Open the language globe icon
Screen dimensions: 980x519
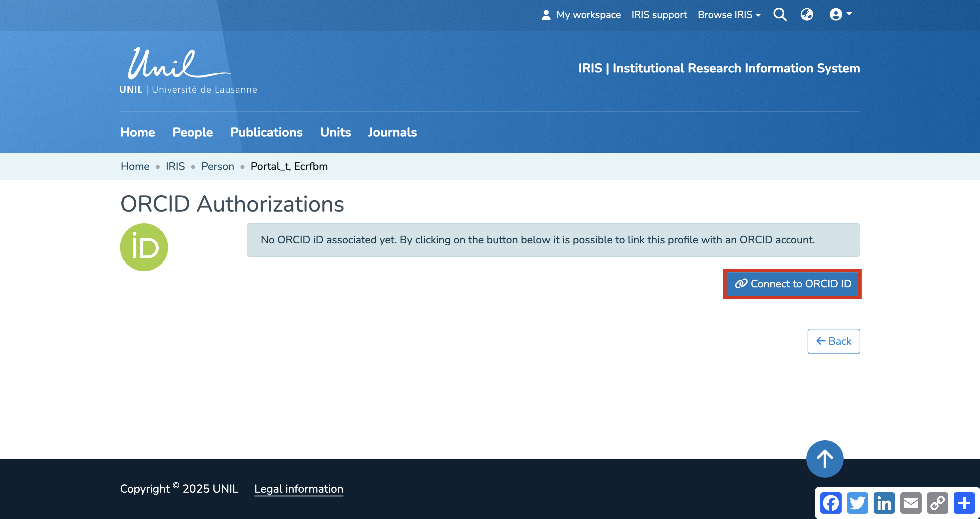coord(807,14)
